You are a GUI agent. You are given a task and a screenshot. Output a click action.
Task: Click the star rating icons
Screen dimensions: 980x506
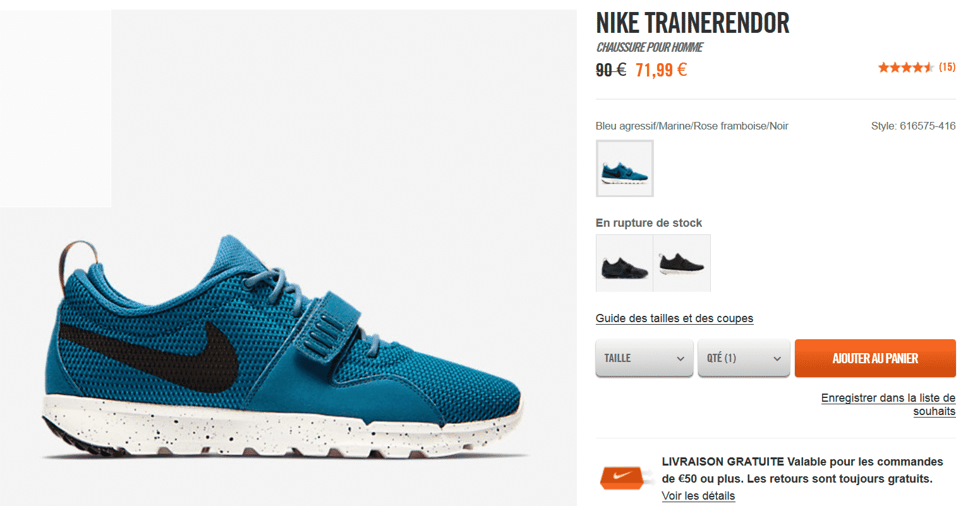click(905, 68)
